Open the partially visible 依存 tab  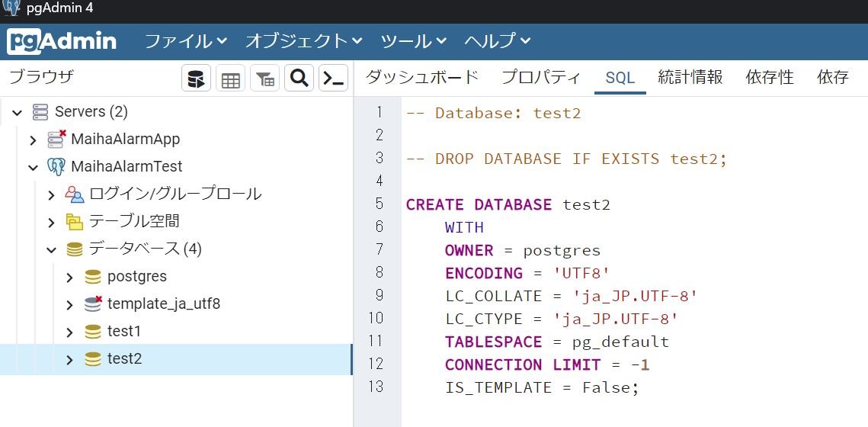[x=833, y=78]
